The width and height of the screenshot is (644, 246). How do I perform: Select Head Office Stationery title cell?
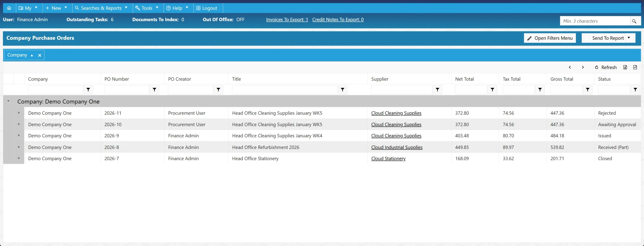pyautogui.click(x=298, y=158)
